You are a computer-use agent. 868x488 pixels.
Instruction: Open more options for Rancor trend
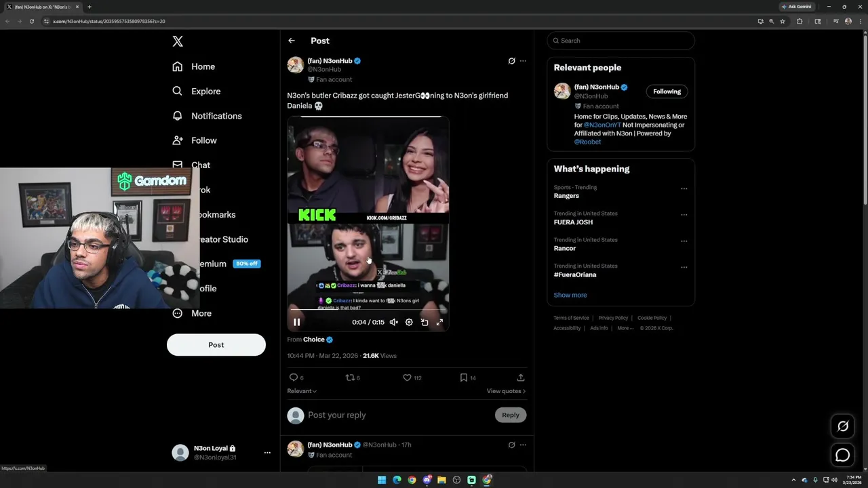[684, 241]
